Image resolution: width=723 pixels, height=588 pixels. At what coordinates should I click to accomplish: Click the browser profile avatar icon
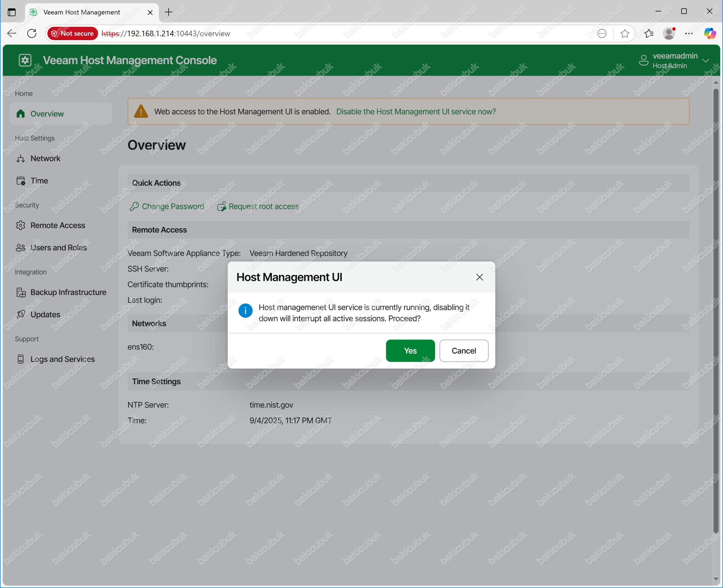tap(669, 33)
